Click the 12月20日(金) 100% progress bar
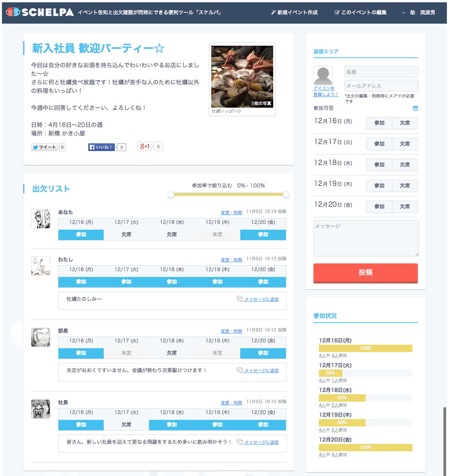The image size is (450, 476). (366, 448)
